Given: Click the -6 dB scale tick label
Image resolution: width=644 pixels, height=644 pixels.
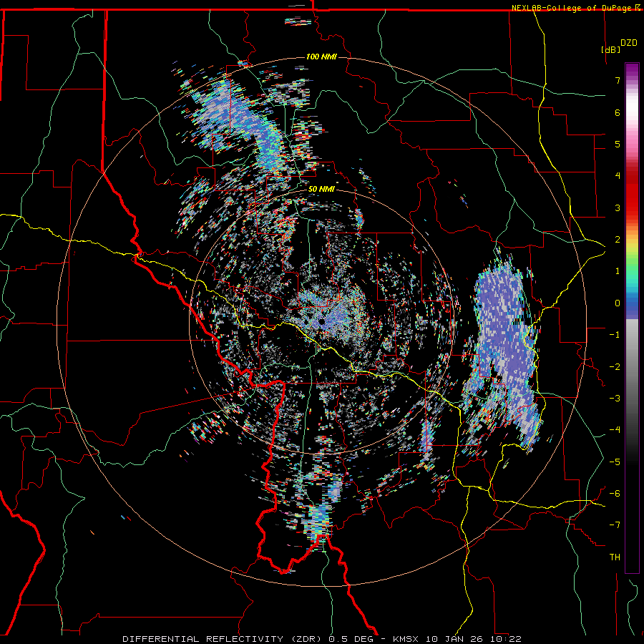Looking at the screenshot, I should 615,494.
